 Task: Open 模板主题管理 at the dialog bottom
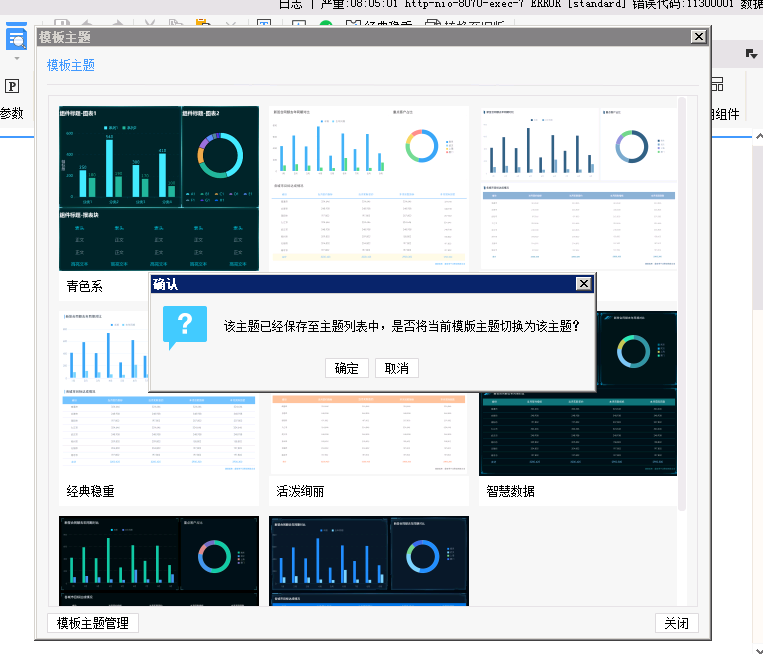93,623
